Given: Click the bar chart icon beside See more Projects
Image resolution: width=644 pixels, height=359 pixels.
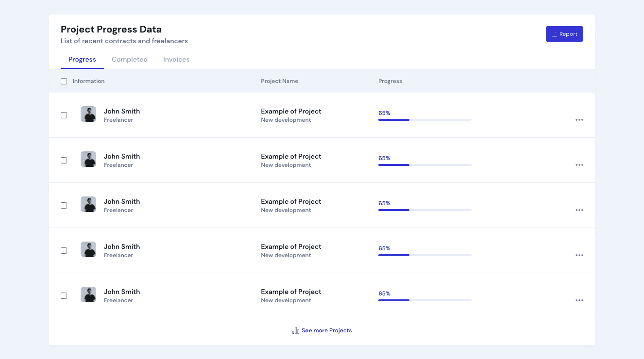Looking at the screenshot, I should [x=295, y=330].
